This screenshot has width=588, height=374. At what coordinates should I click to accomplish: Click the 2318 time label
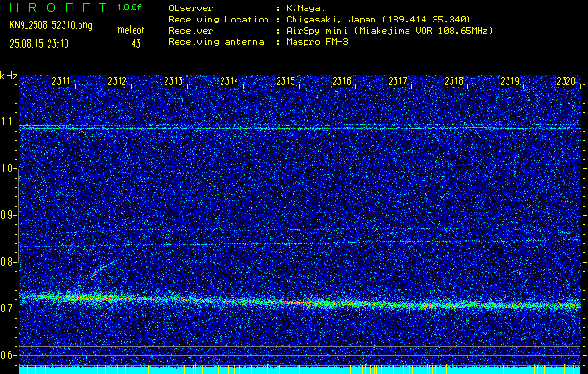[x=453, y=81]
